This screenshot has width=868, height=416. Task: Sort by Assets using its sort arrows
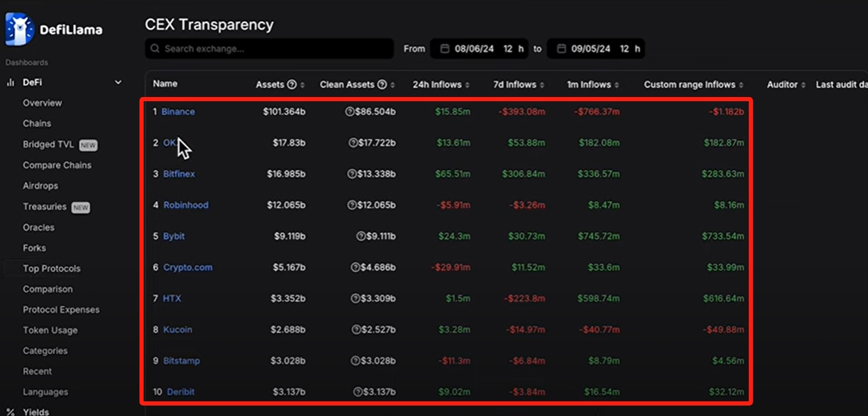tap(303, 85)
